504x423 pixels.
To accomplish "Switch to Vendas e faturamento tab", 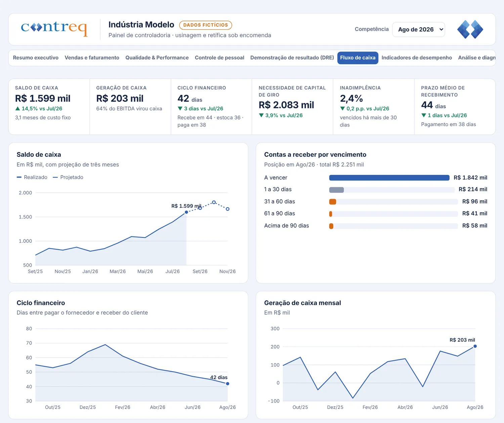I will (92, 58).
